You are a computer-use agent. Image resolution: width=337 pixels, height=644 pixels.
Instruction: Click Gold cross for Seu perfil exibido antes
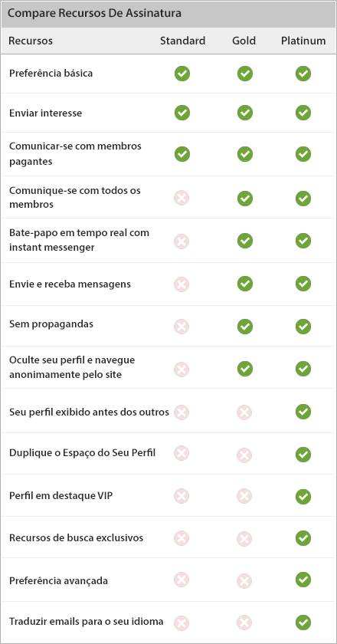click(x=244, y=412)
